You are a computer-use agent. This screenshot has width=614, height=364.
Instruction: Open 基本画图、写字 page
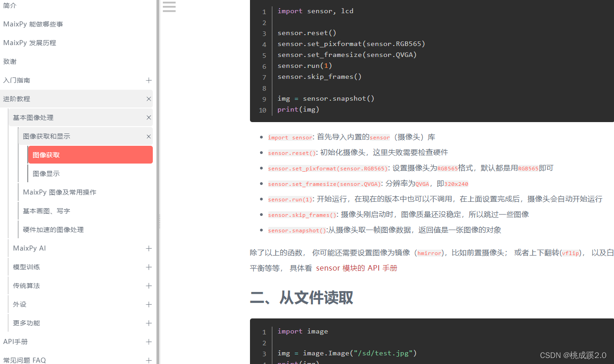tap(47, 211)
